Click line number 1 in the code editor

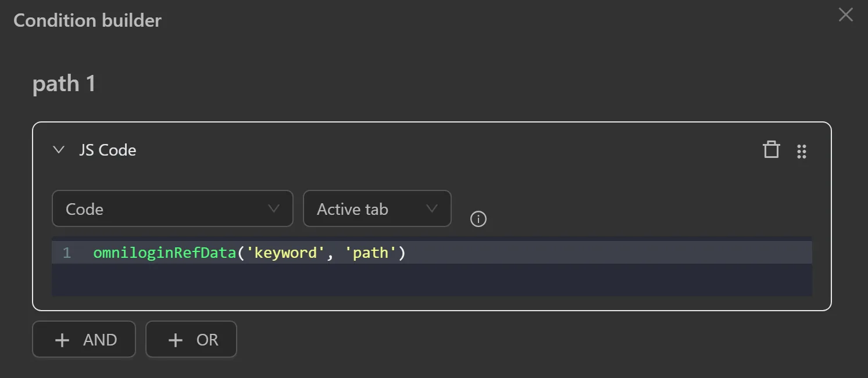[66, 252]
